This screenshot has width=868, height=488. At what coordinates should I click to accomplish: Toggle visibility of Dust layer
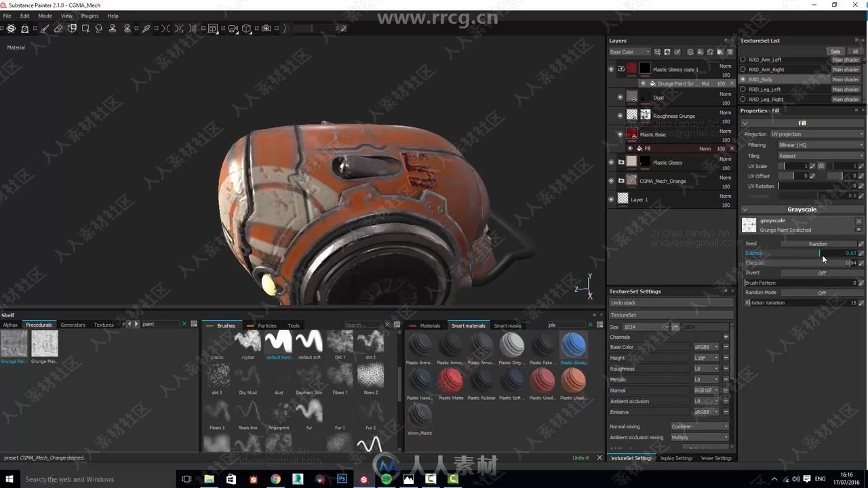tap(620, 98)
